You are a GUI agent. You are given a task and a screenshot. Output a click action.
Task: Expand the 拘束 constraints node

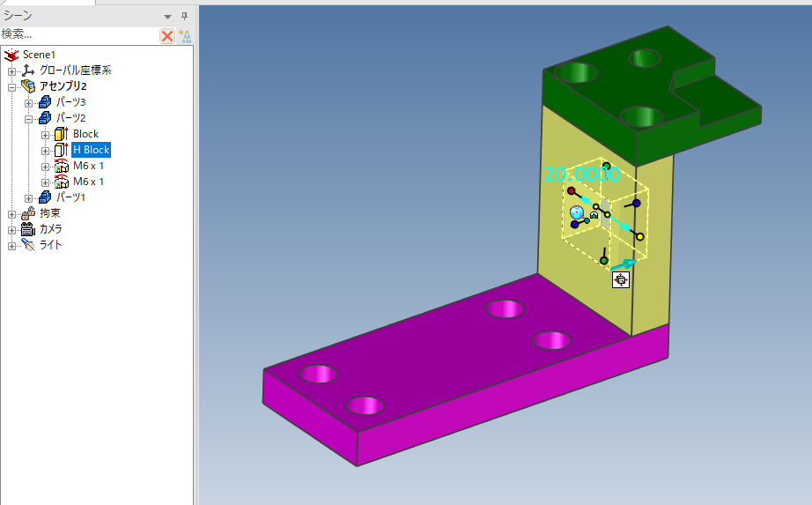pyautogui.click(x=12, y=213)
